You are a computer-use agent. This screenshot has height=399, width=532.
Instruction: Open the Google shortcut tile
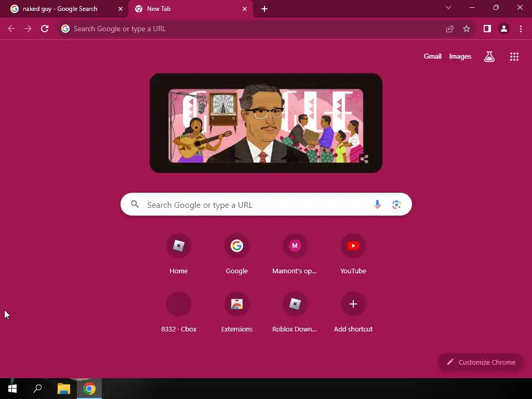[237, 255]
